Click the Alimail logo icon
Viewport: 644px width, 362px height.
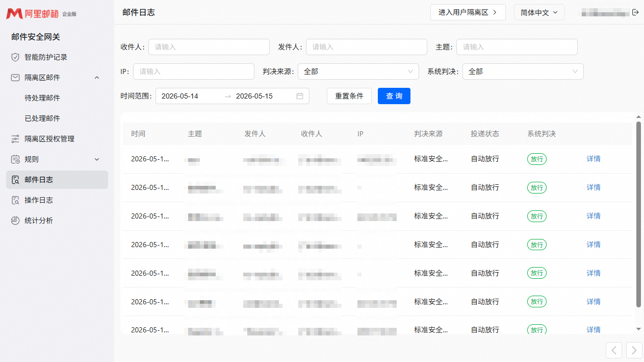coord(14,14)
